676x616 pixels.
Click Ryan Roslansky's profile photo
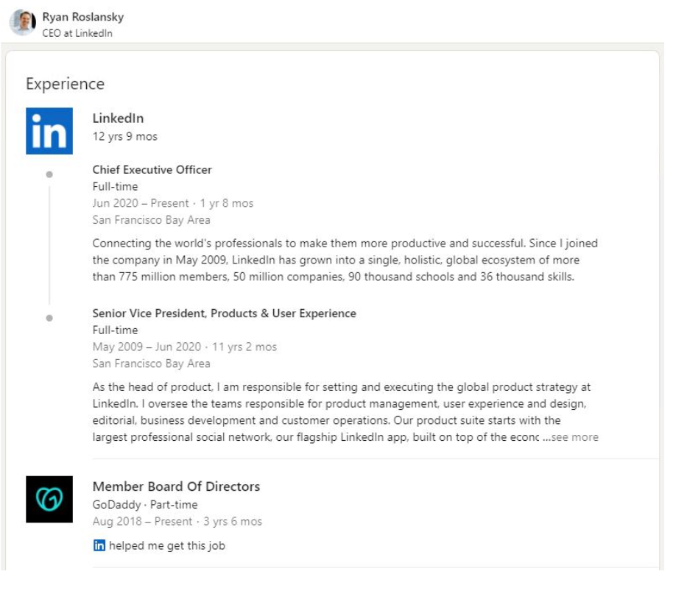(x=23, y=23)
